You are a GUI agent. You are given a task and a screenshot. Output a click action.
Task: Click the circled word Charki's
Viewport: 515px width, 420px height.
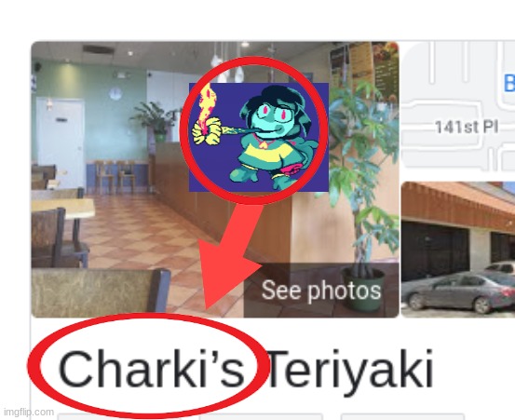click(x=151, y=370)
